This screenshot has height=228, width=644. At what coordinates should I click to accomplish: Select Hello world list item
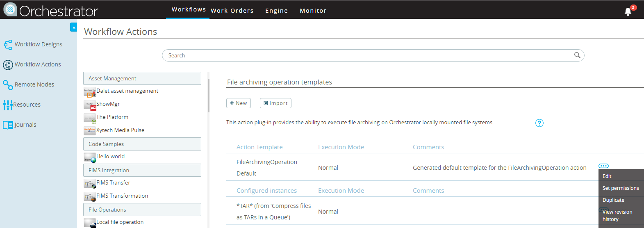[110, 156]
